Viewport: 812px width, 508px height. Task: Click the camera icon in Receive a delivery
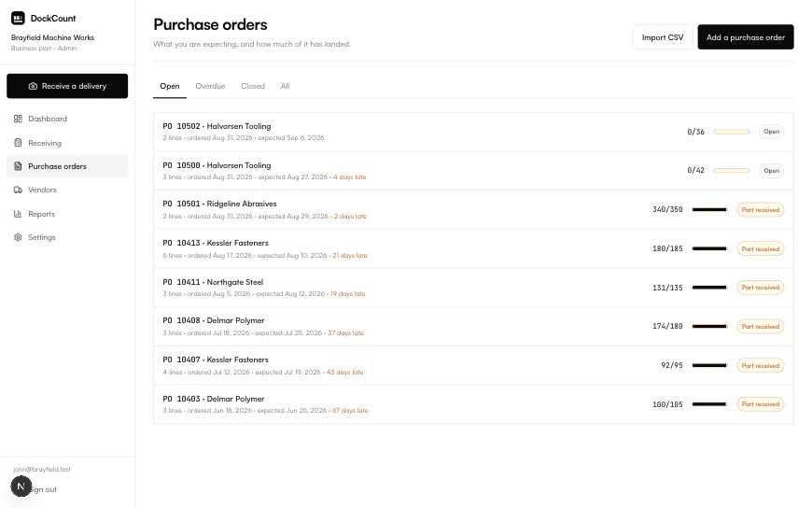tap(33, 86)
